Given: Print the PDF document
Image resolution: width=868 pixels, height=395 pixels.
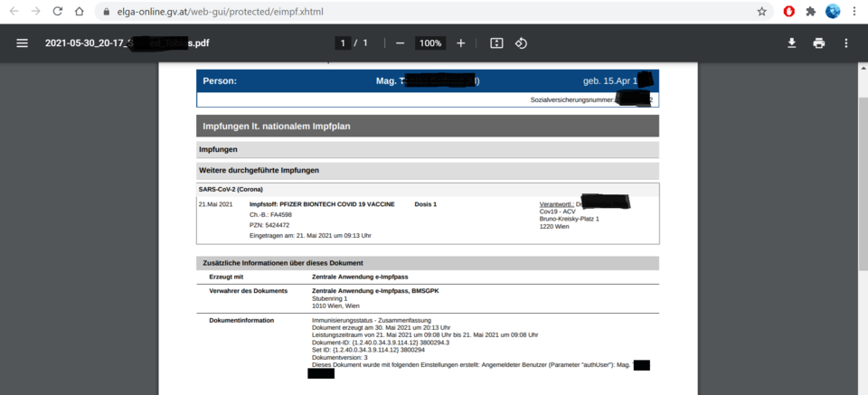Looking at the screenshot, I should tap(819, 43).
